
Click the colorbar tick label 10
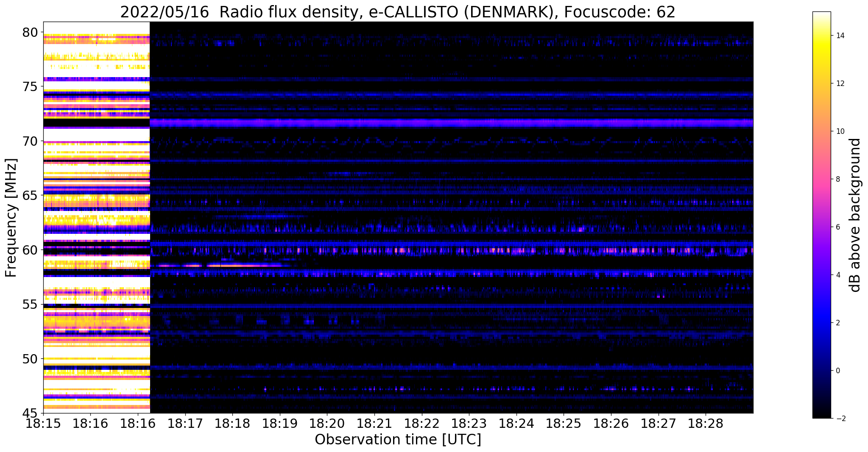tap(840, 131)
